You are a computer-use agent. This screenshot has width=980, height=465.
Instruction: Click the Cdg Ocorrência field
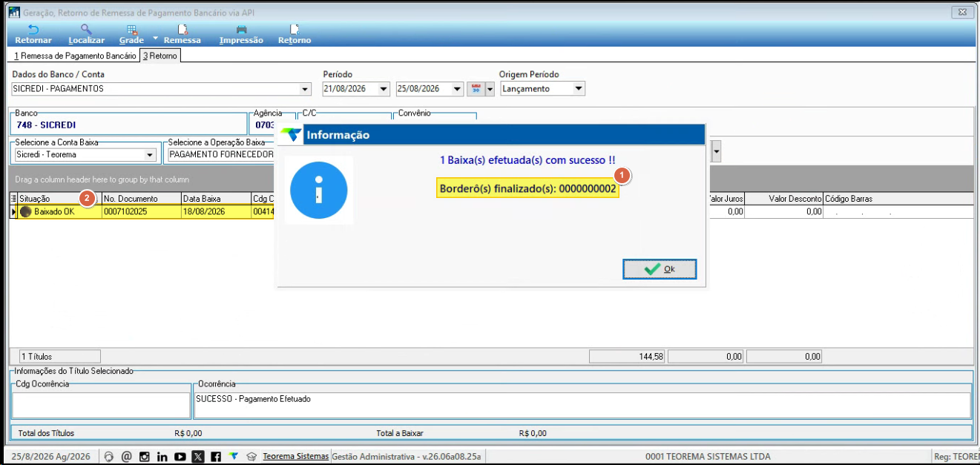point(102,405)
